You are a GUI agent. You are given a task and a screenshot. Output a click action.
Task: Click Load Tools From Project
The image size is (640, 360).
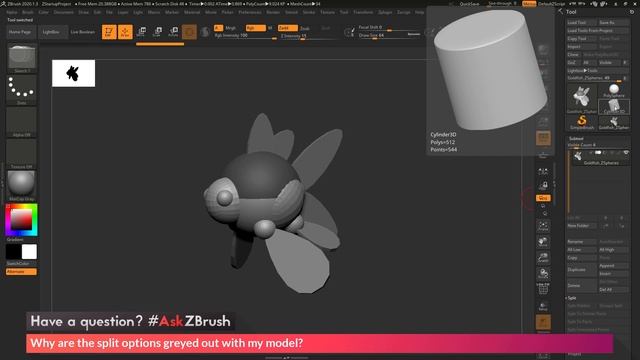598,31
